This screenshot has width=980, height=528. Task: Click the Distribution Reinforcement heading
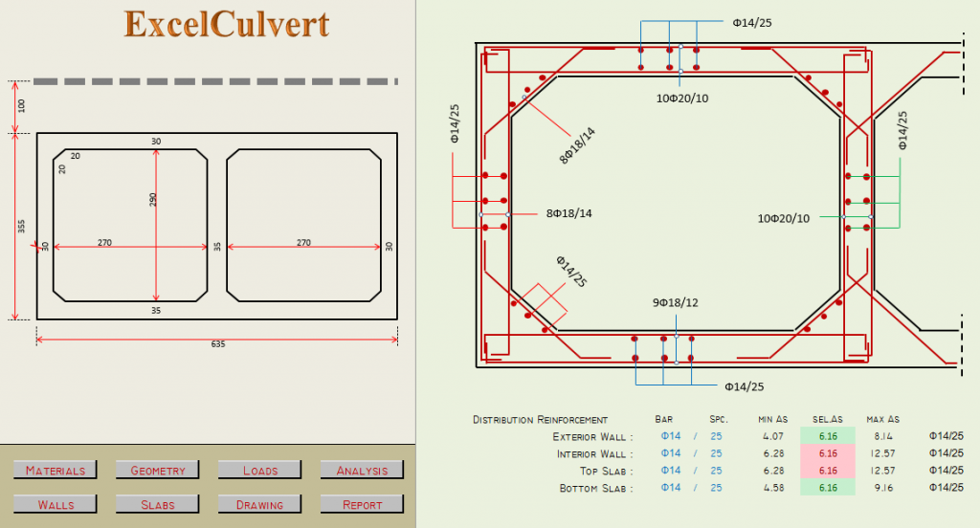[x=540, y=419]
